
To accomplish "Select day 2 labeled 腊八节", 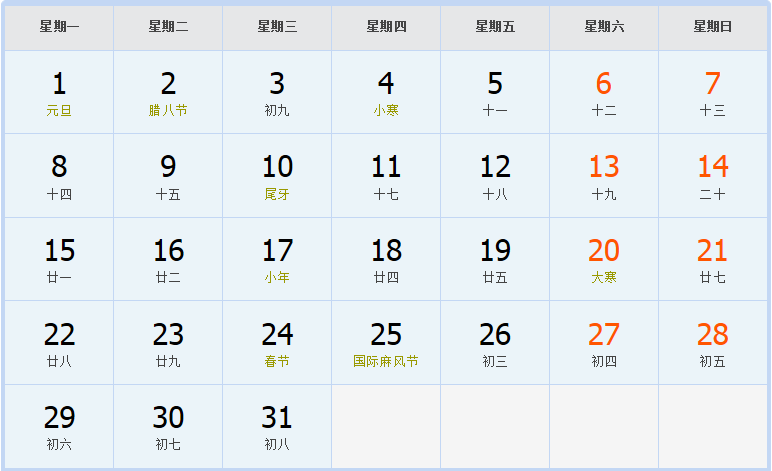I will tap(168, 92).
